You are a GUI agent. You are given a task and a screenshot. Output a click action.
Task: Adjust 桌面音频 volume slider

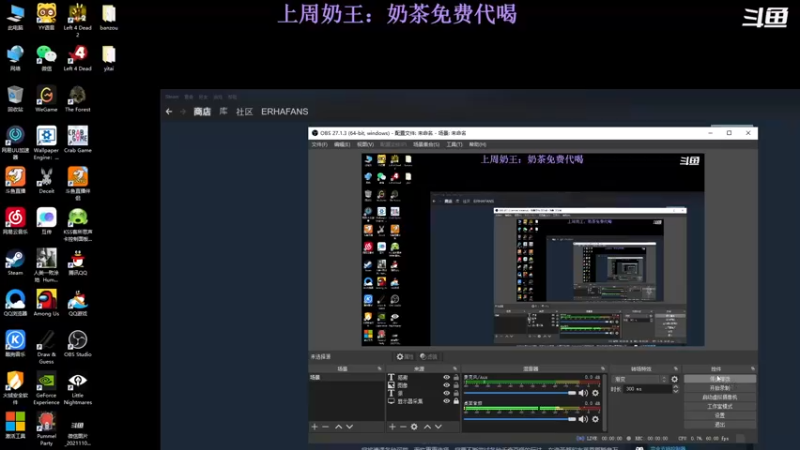(520, 419)
